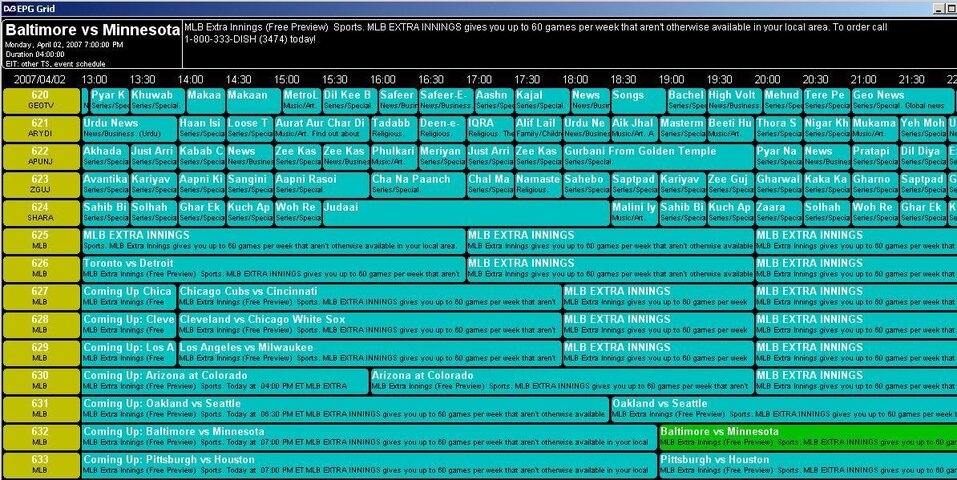Select channel 633 MLB

coord(41,466)
